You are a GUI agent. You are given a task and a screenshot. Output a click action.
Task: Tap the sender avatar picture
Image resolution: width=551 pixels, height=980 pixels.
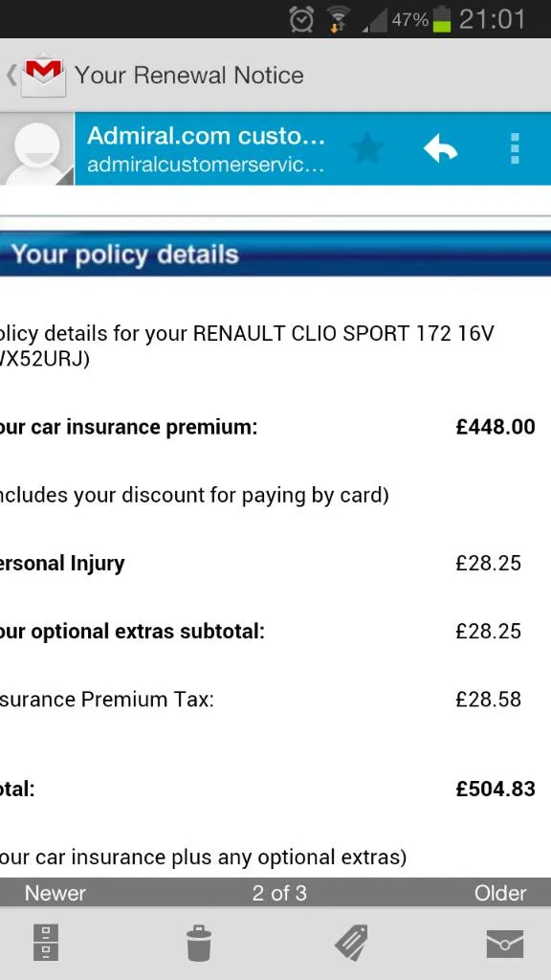tap(37, 149)
